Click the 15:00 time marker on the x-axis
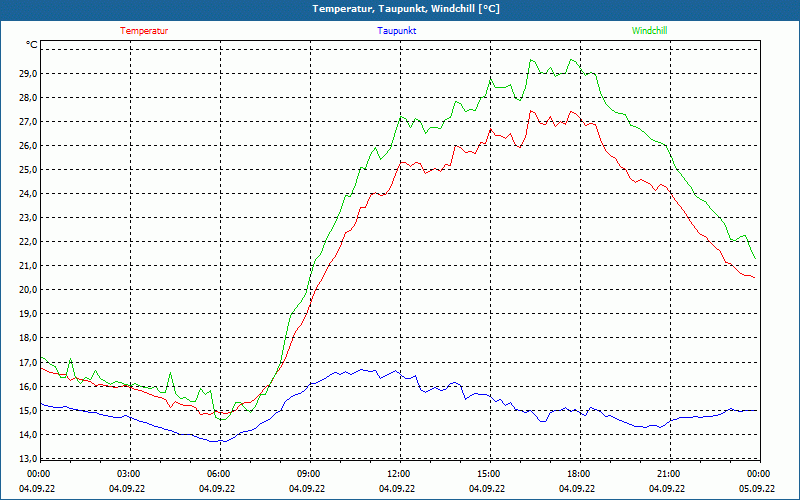This screenshot has height=500, width=800. [x=489, y=474]
